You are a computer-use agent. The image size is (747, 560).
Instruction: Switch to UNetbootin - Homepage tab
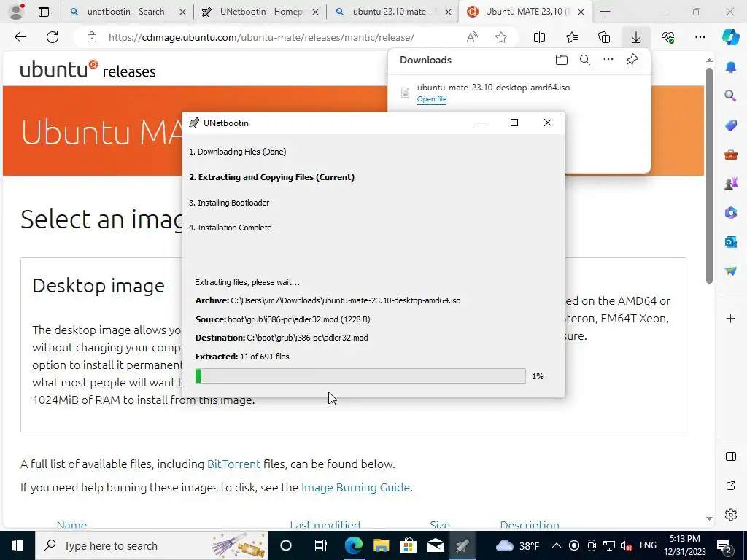(x=260, y=12)
